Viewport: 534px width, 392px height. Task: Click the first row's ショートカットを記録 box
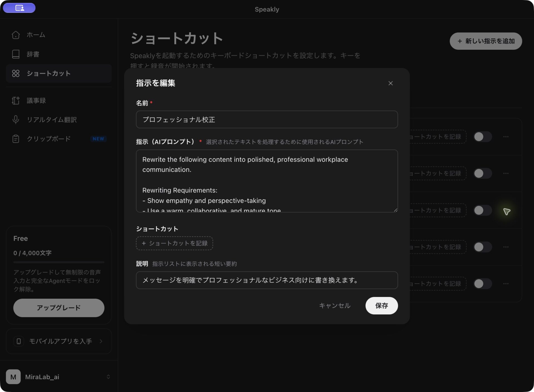point(438,137)
